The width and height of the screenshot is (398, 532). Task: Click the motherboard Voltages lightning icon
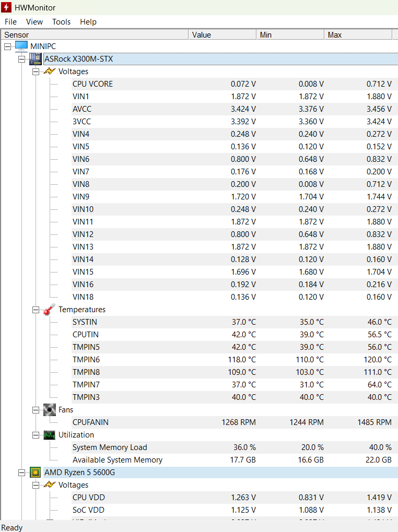point(50,71)
